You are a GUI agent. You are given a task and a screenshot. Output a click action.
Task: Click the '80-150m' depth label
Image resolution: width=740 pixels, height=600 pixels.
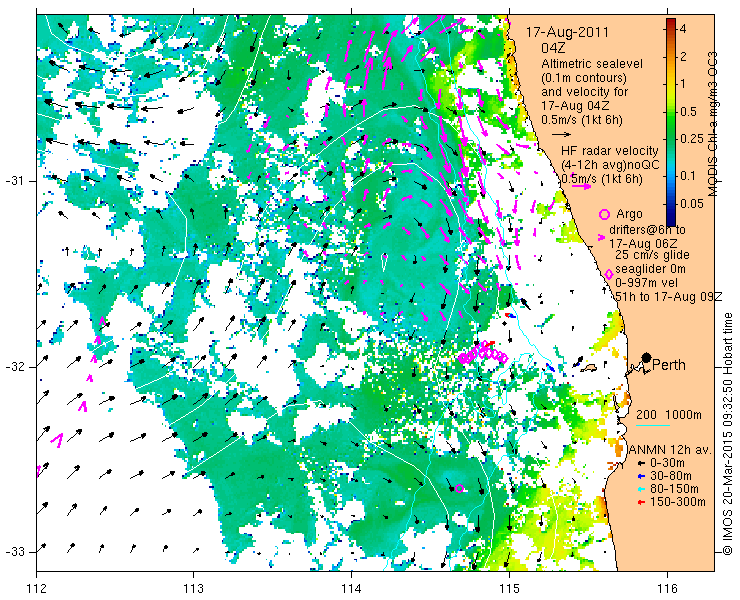[x=674, y=489]
